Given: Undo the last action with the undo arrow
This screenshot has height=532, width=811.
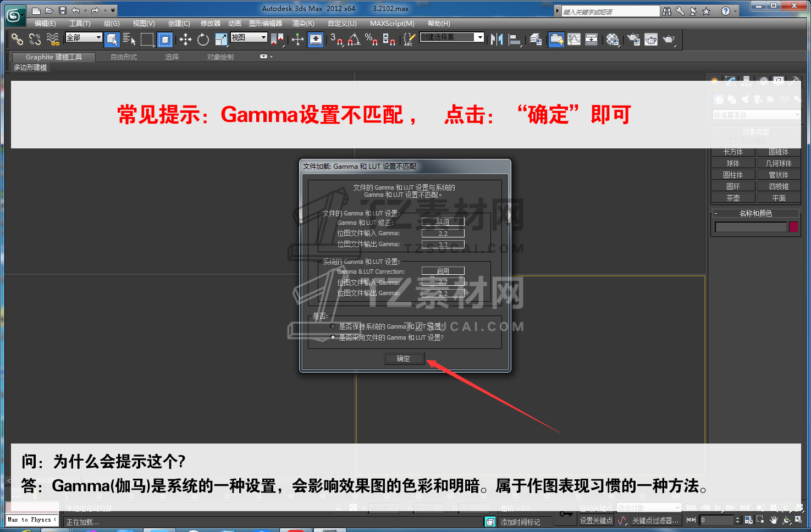Looking at the screenshot, I should pos(76,10).
